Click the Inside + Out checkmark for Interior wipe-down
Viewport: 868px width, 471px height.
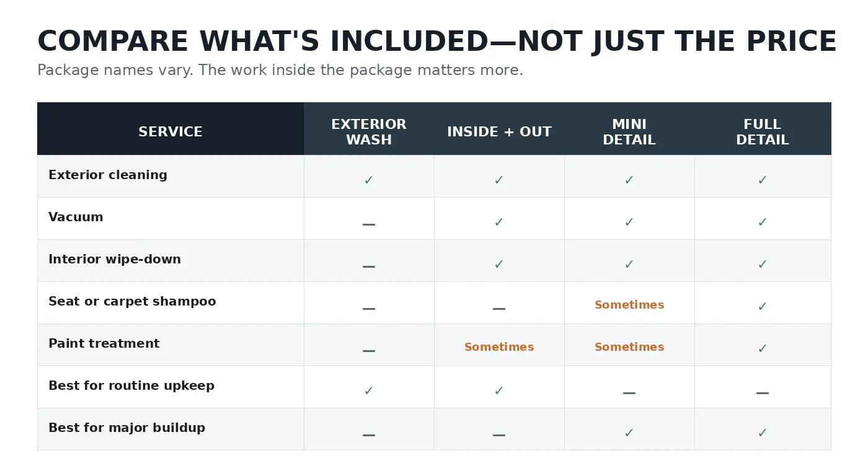499,265
